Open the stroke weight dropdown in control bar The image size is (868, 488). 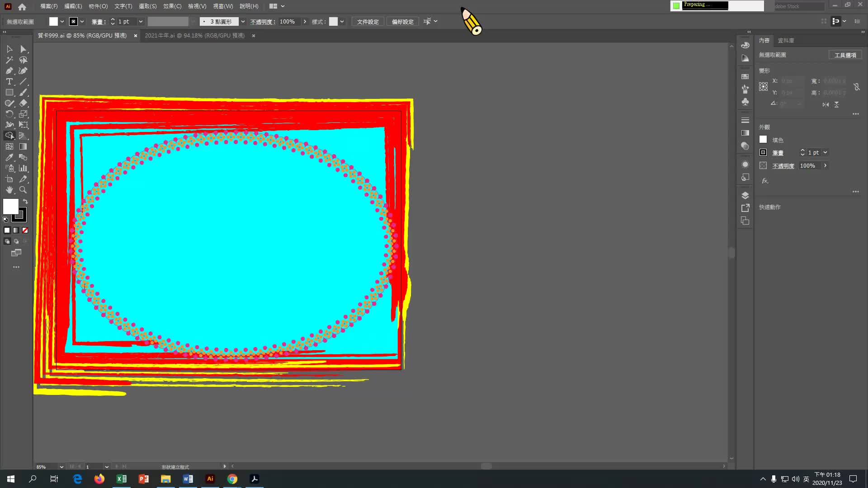(x=141, y=22)
